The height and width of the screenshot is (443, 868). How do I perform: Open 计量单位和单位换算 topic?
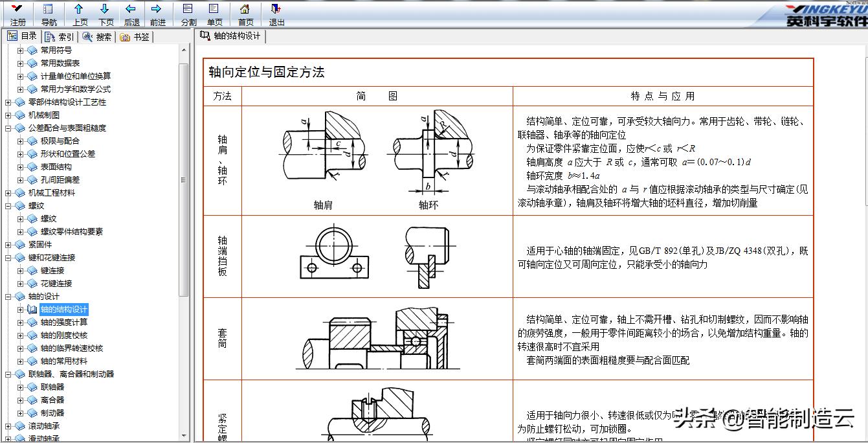[x=76, y=76]
